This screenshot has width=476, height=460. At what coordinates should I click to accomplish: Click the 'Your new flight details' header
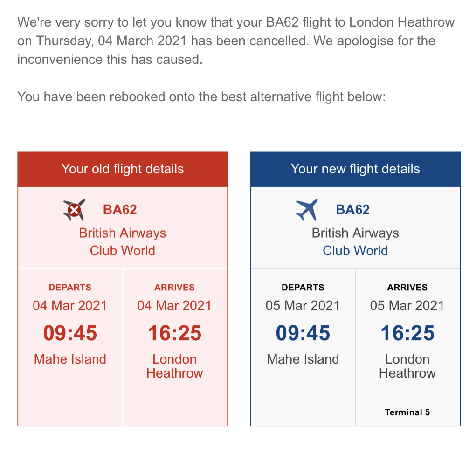point(355,169)
